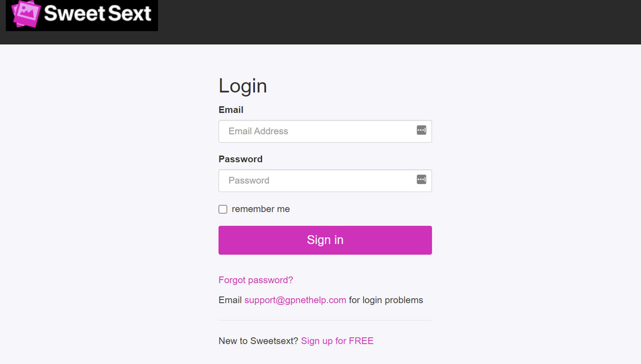Click the Login heading
The height and width of the screenshot is (364, 641).
click(x=243, y=86)
